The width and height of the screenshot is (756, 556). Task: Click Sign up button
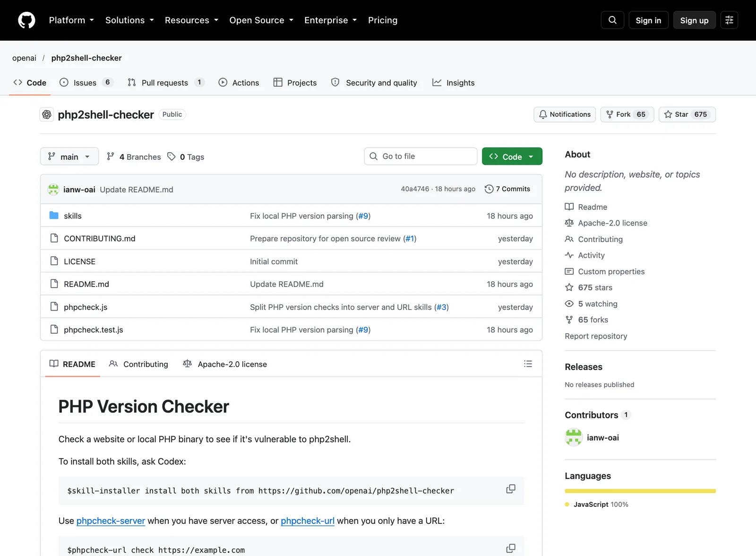coord(694,20)
